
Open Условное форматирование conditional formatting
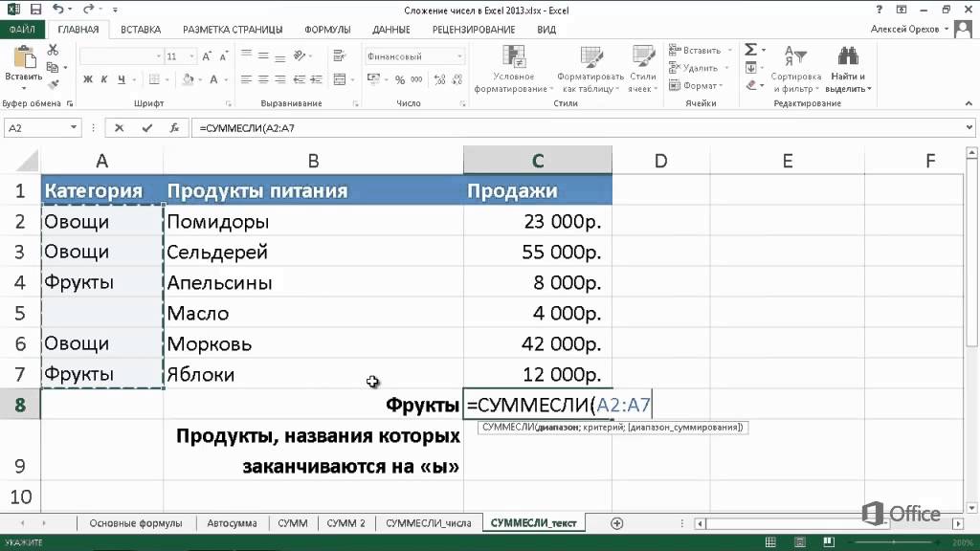click(514, 69)
